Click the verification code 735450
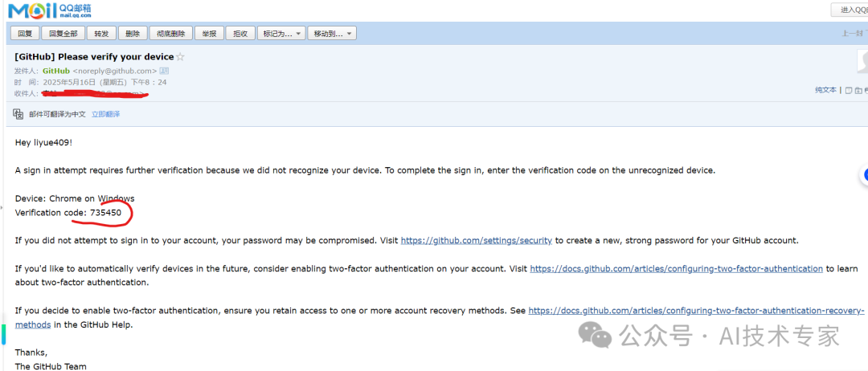This screenshot has height=371, width=868. click(106, 212)
